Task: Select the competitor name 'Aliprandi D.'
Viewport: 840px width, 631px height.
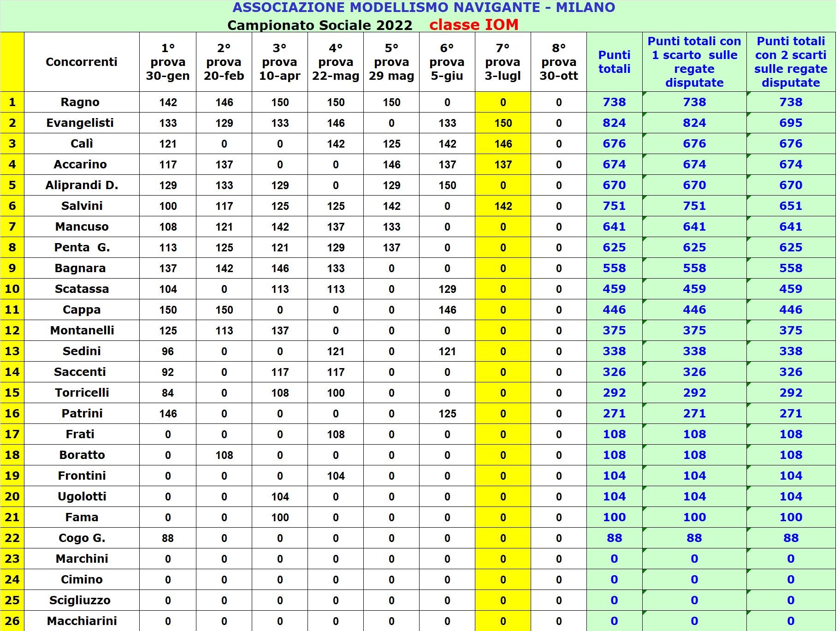Action: [82, 185]
